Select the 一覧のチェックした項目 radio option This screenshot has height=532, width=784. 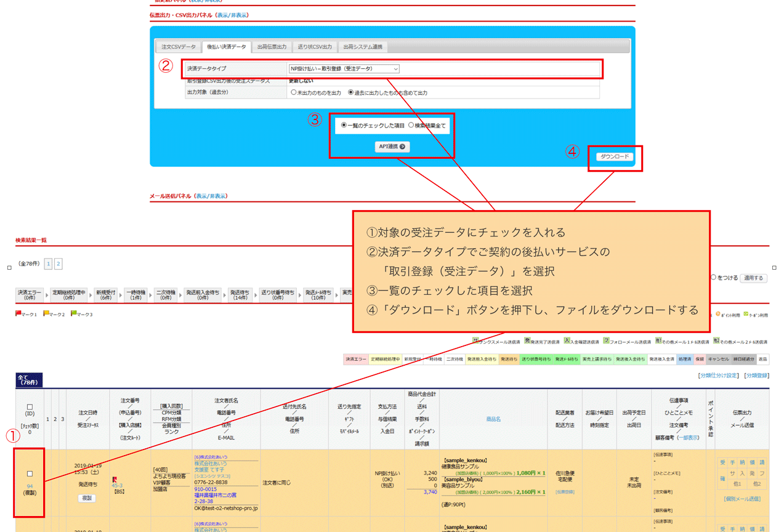(x=344, y=125)
